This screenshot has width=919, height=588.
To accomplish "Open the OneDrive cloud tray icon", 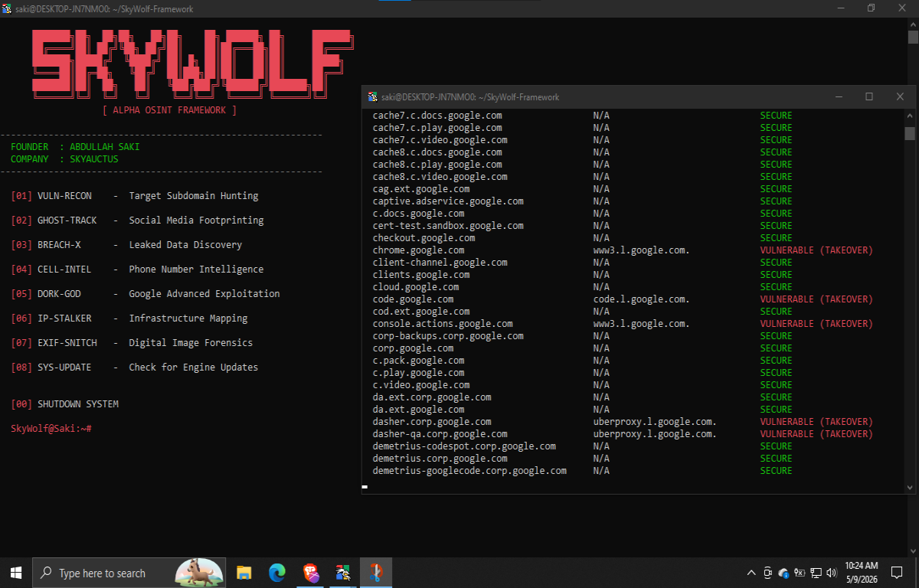I will pos(783,573).
